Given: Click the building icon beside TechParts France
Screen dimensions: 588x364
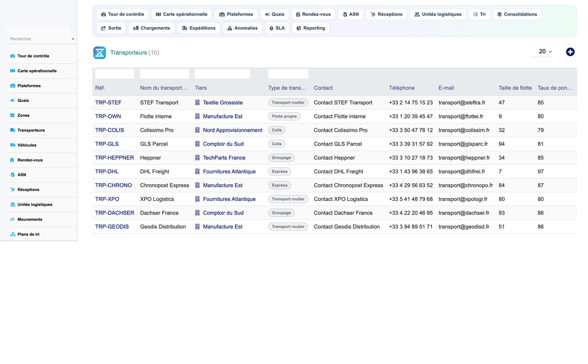Looking at the screenshot, I should pyautogui.click(x=197, y=158).
